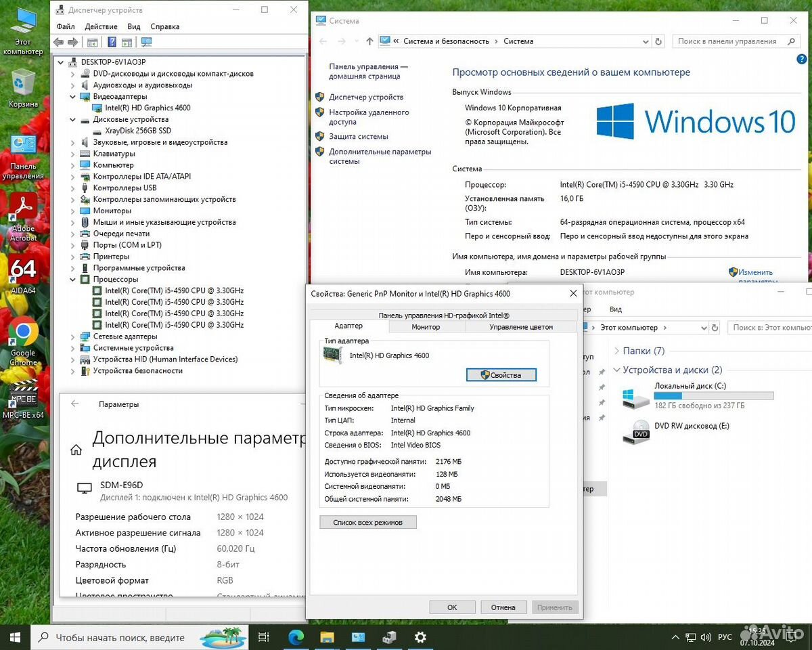The height and width of the screenshot is (650, 812).
Task: Click the Home icon in the Параметры window
Action: click(x=76, y=450)
